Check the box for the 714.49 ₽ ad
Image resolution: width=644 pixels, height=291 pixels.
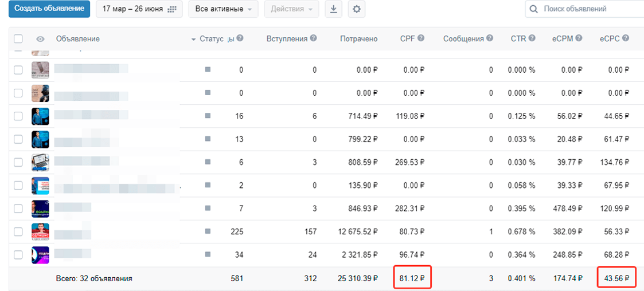tap(18, 116)
